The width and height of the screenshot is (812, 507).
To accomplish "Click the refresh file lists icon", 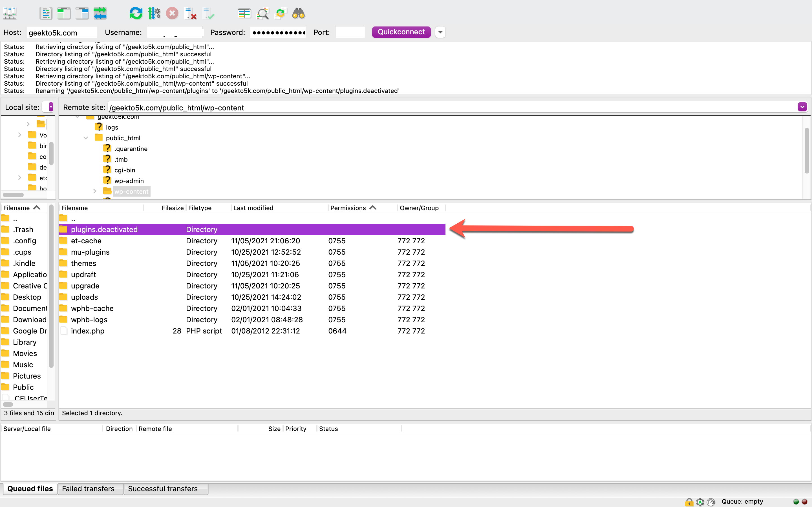I will tap(136, 14).
